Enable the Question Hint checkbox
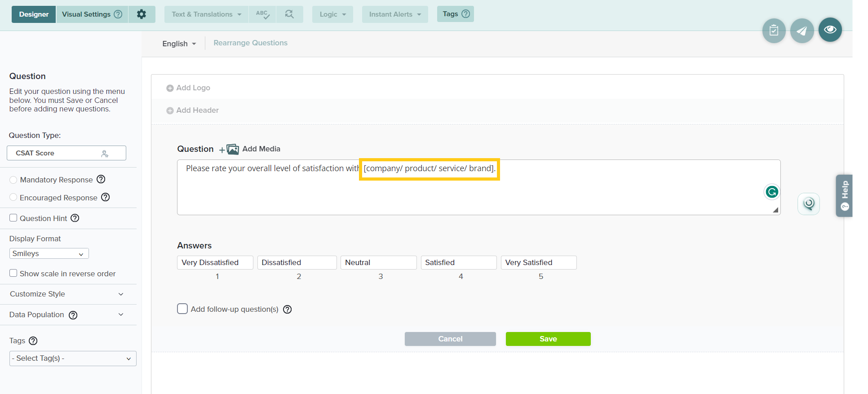The height and width of the screenshot is (394, 868). click(x=13, y=218)
